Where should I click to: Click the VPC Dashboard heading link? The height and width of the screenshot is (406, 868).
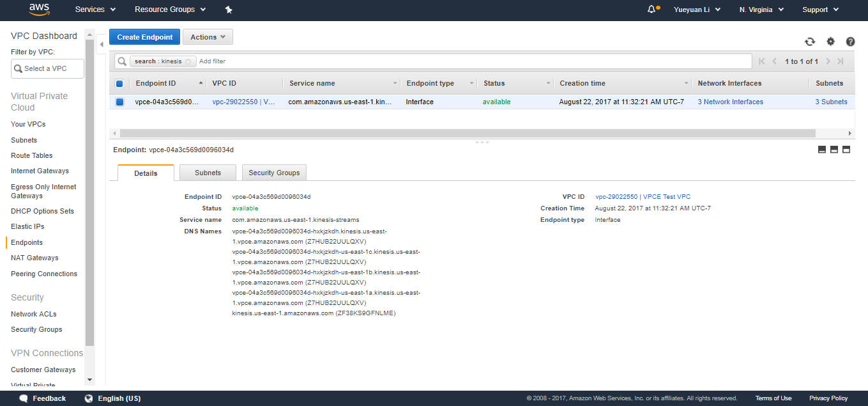(44, 36)
